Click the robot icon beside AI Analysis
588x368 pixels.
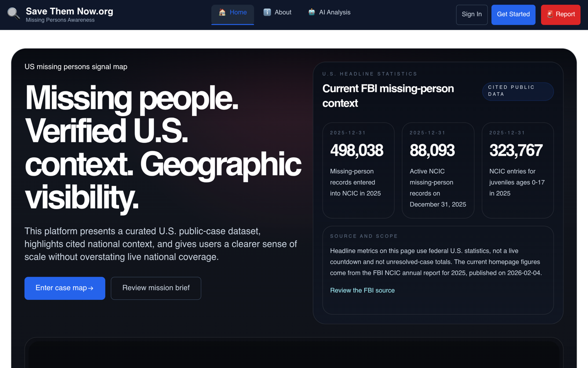coord(312,12)
